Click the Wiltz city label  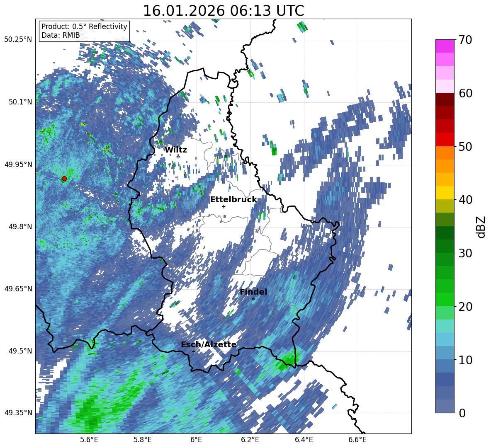coord(176,150)
